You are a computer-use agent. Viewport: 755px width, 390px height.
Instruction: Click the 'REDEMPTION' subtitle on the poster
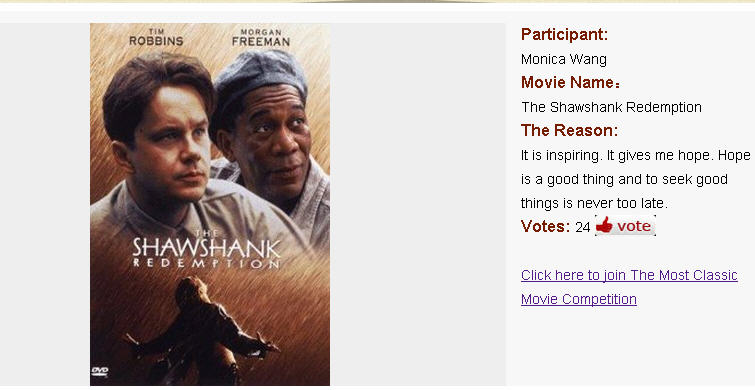pos(206,263)
